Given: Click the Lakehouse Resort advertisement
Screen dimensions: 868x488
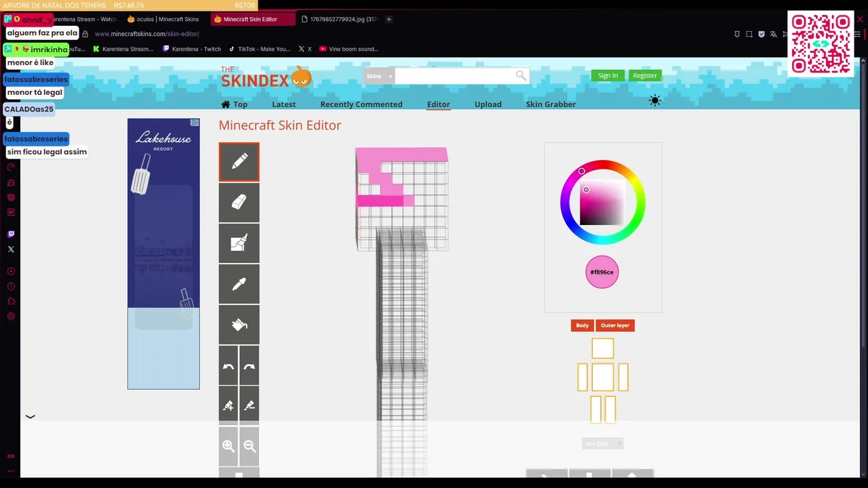Looking at the screenshot, I should click(163, 254).
